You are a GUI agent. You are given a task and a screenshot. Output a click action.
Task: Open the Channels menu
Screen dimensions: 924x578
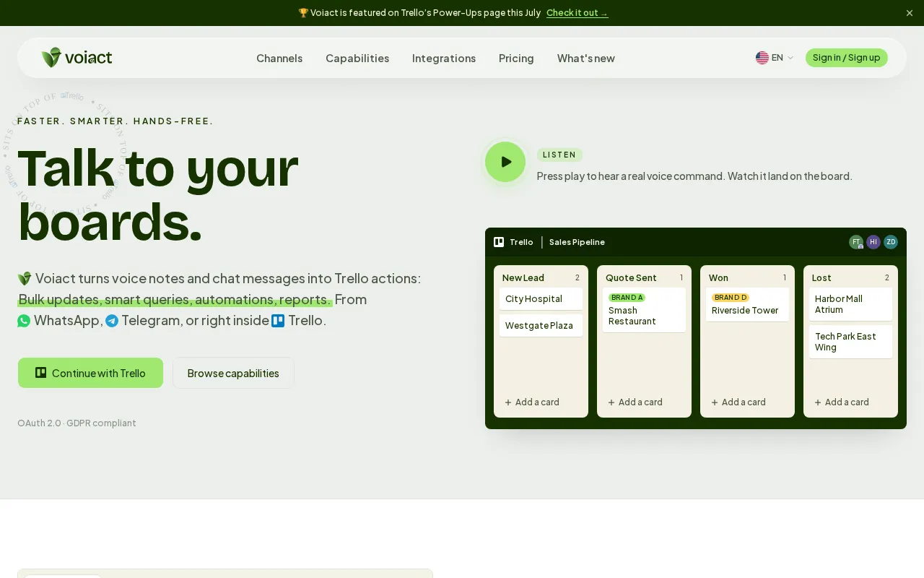point(279,59)
